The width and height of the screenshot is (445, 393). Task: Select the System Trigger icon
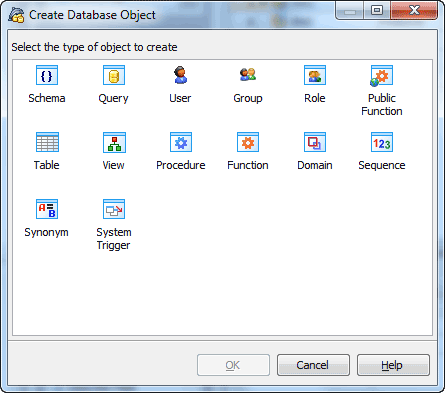tap(114, 209)
